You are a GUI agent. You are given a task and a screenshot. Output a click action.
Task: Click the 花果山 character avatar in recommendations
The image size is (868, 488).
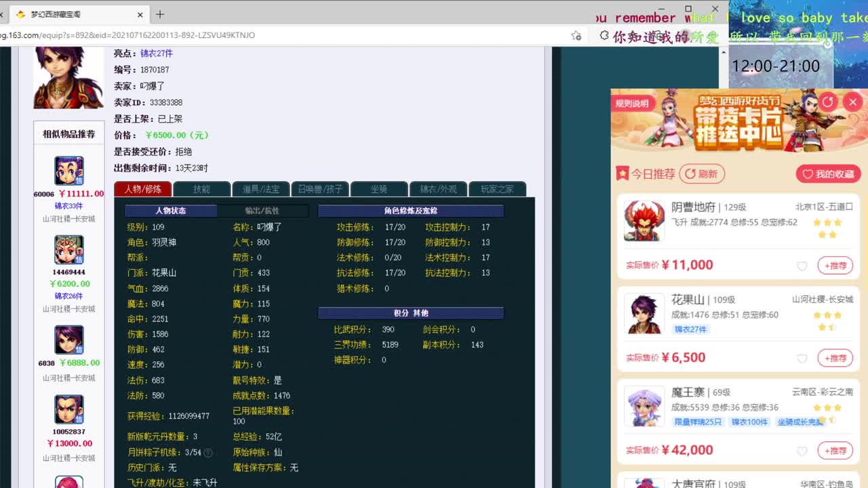[644, 314]
